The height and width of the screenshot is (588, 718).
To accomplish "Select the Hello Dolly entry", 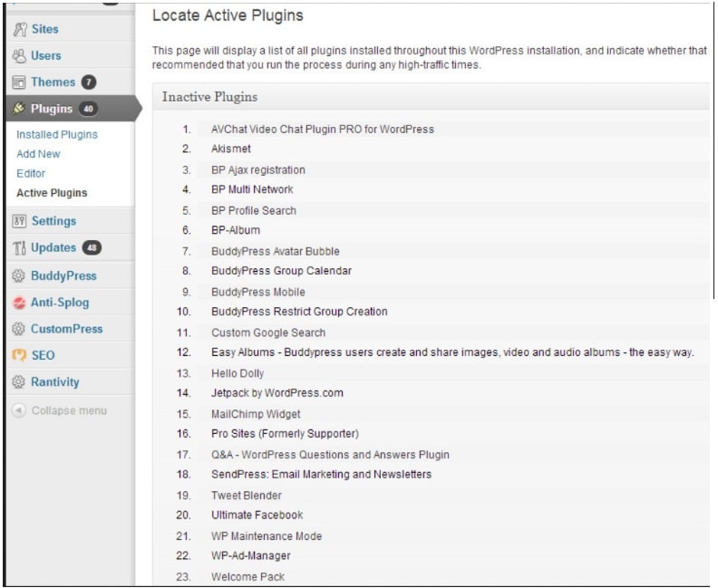I will pos(238,373).
